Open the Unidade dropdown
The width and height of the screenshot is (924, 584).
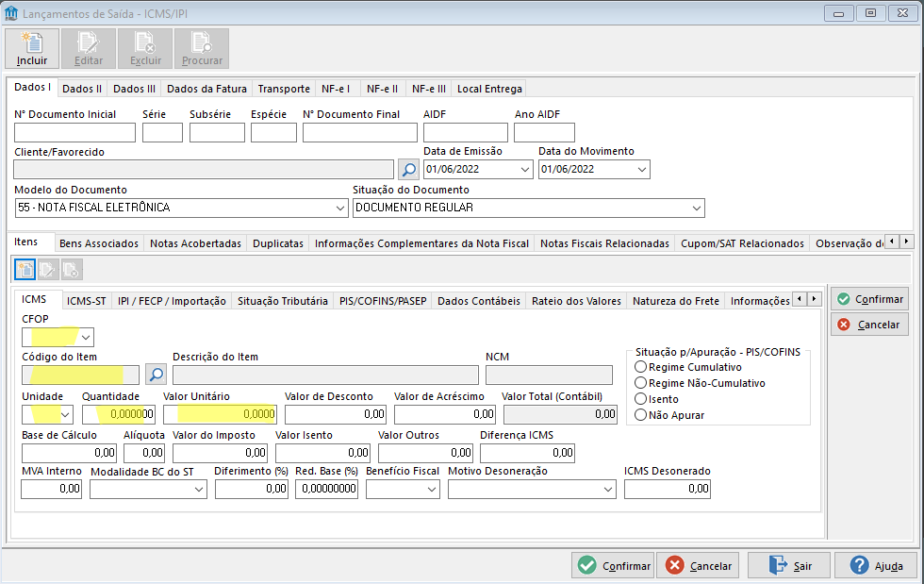pyautogui.click(x=65, y=414)
